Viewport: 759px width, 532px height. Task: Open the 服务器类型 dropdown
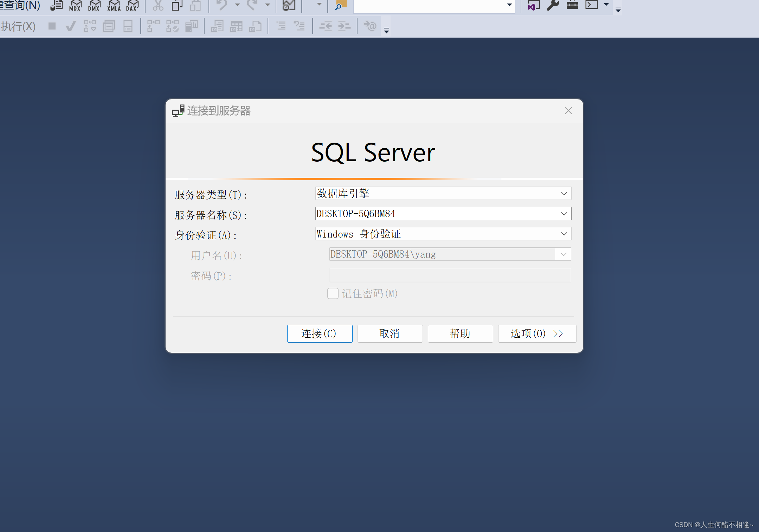(x=564, y=193)
